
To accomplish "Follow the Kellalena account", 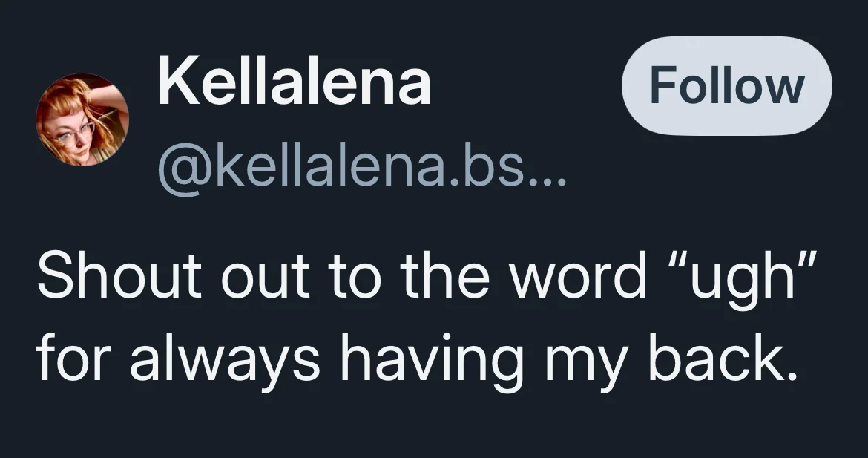I will point(727,86).
